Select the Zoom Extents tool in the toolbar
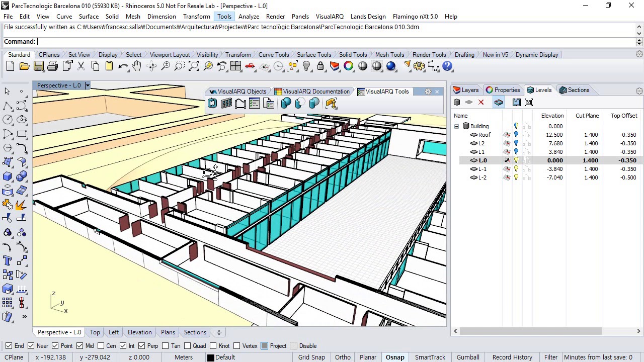 [x=194, y=66]
